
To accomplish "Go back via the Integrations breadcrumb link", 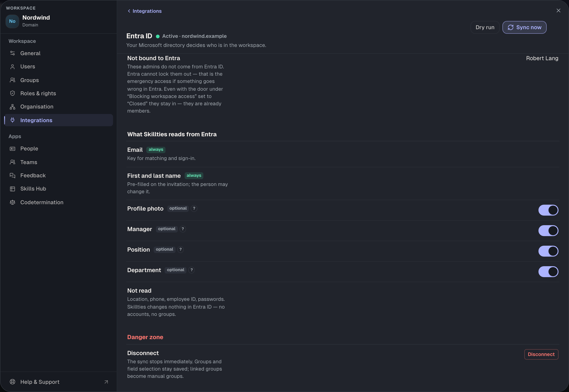I will (145, 11).
